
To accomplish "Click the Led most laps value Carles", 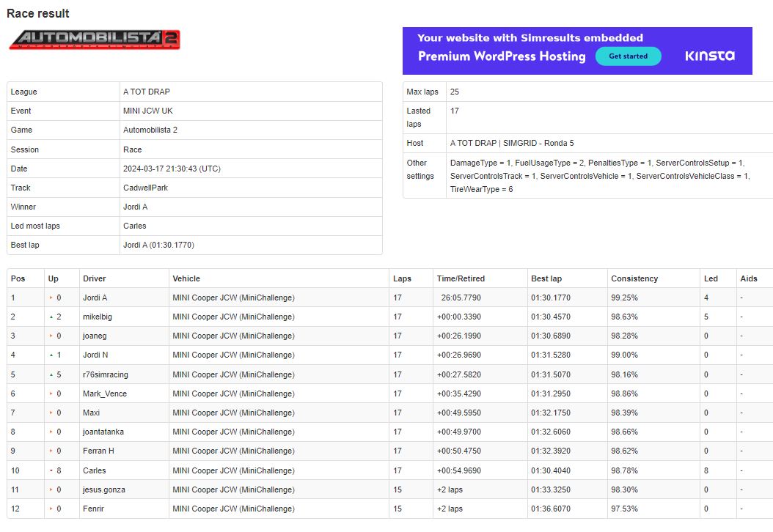I will point(135,226).
